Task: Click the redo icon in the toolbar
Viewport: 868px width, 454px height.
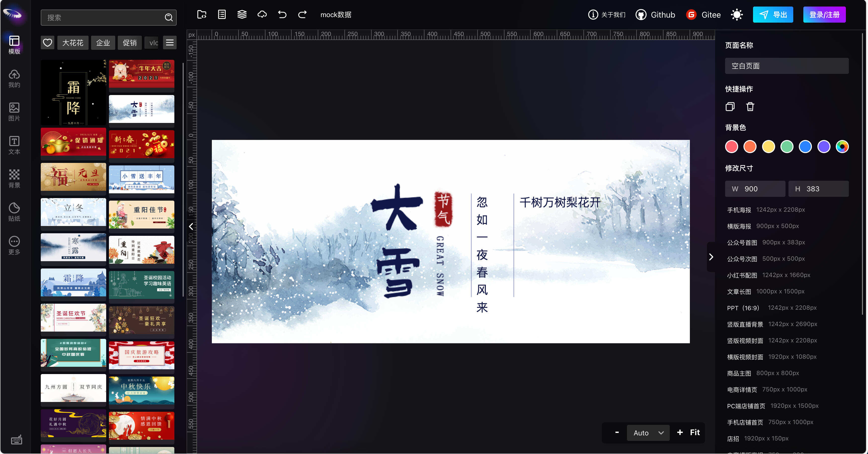Action: click(x=302, y=15)
